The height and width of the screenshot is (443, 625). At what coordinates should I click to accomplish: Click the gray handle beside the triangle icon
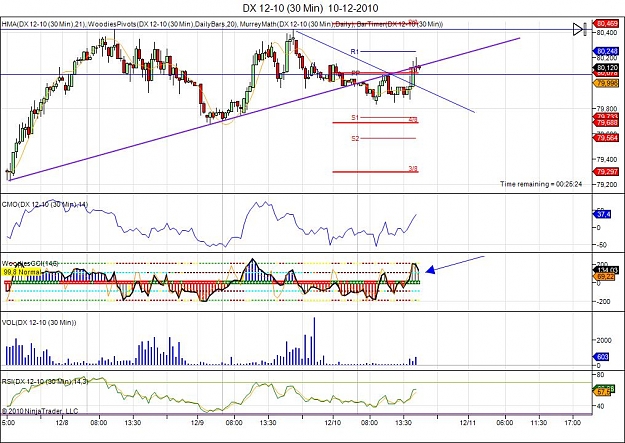click(x=585, y=29)
